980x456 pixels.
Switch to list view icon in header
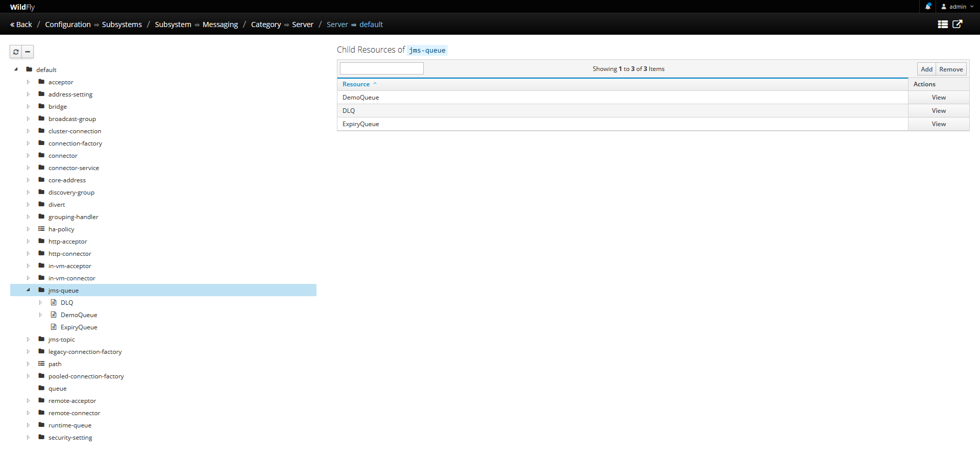coord(943,25)
